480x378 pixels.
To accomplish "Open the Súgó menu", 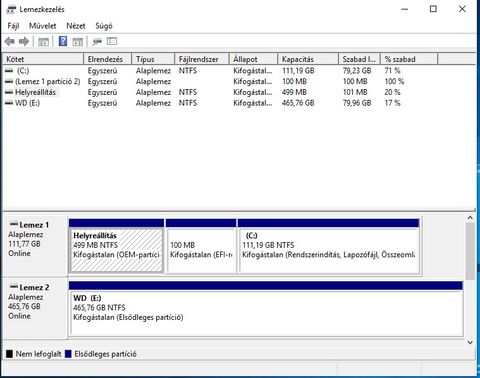I will point(104,26).
